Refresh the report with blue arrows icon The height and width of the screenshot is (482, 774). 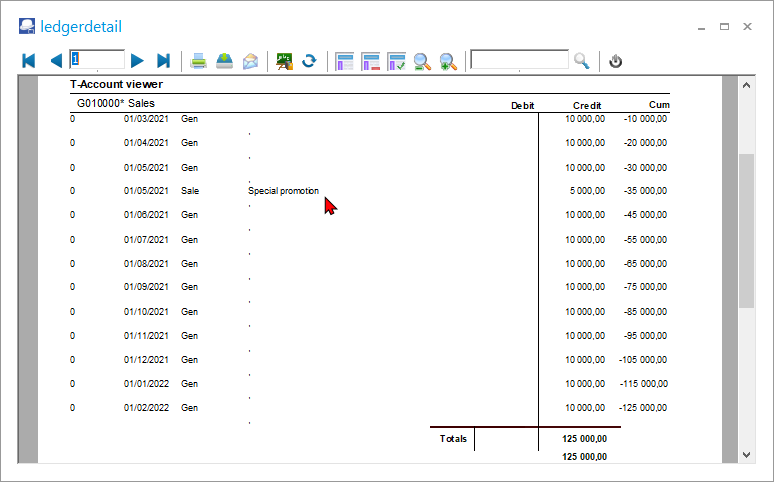tap(309, 61)
